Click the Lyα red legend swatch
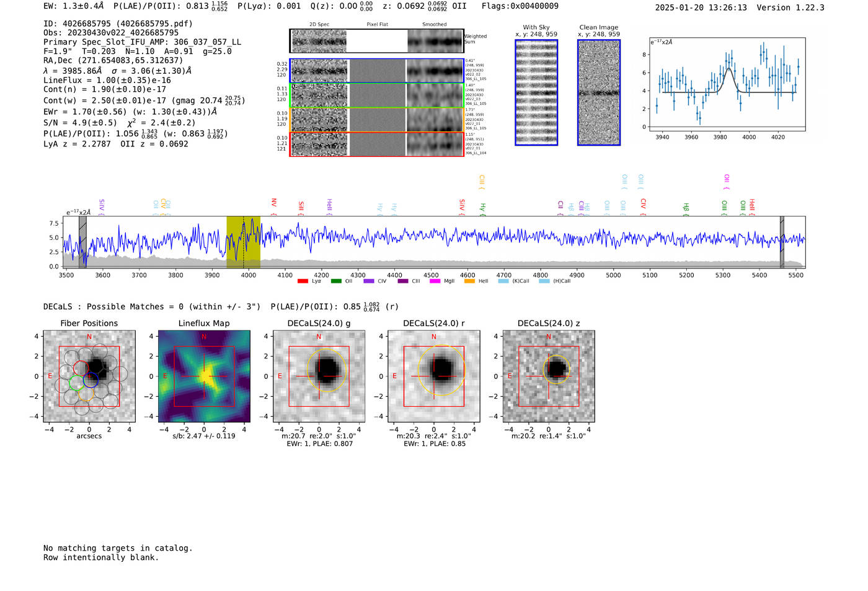868x591 pixels. click(x=303, y=281)
